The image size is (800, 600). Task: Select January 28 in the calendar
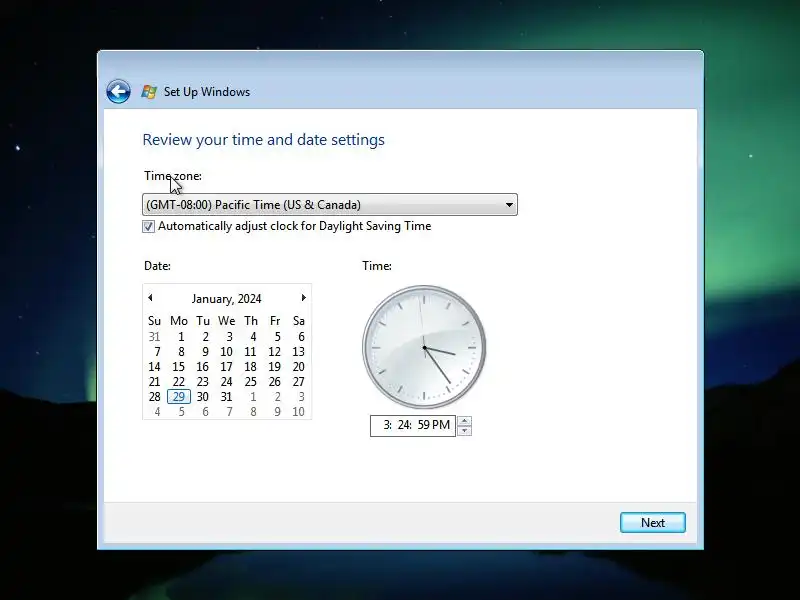point(155,396)
